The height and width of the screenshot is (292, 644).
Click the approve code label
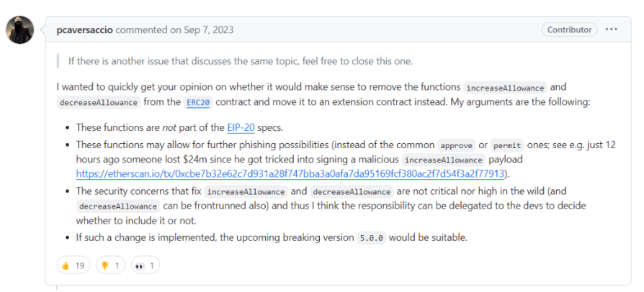tap(456, 145)
